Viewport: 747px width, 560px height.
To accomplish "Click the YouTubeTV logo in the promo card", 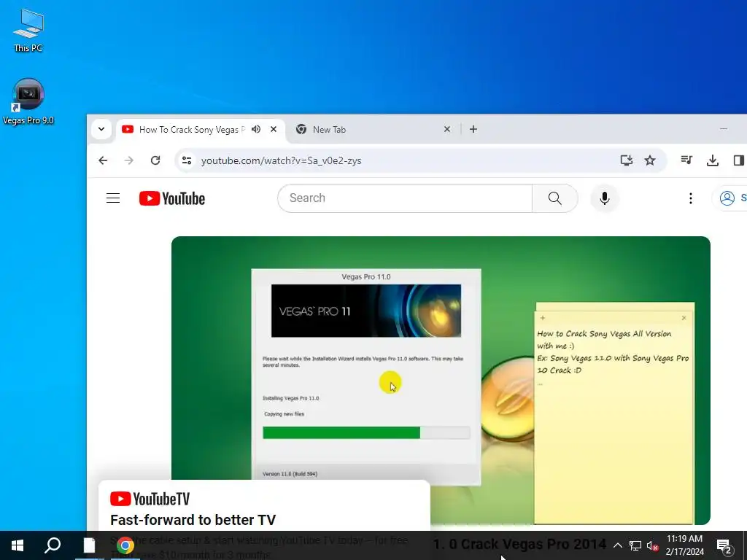I will coord(150,499).
